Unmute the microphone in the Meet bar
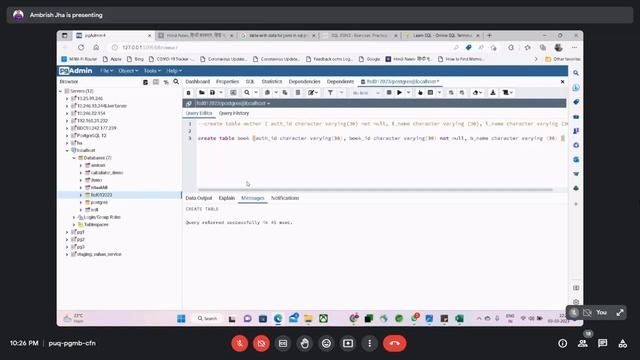The height and width of the screenshot is (360, 640). click(x=240, y=343)
